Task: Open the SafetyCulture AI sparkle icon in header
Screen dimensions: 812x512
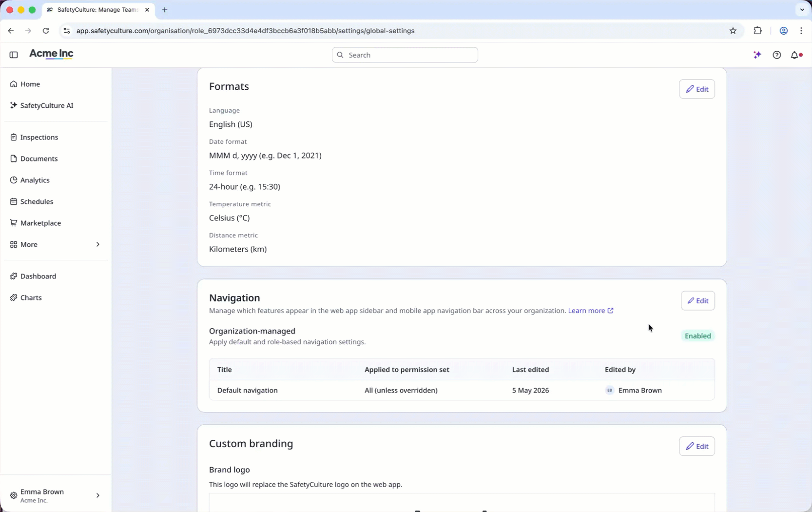Action: click(757, 55)
